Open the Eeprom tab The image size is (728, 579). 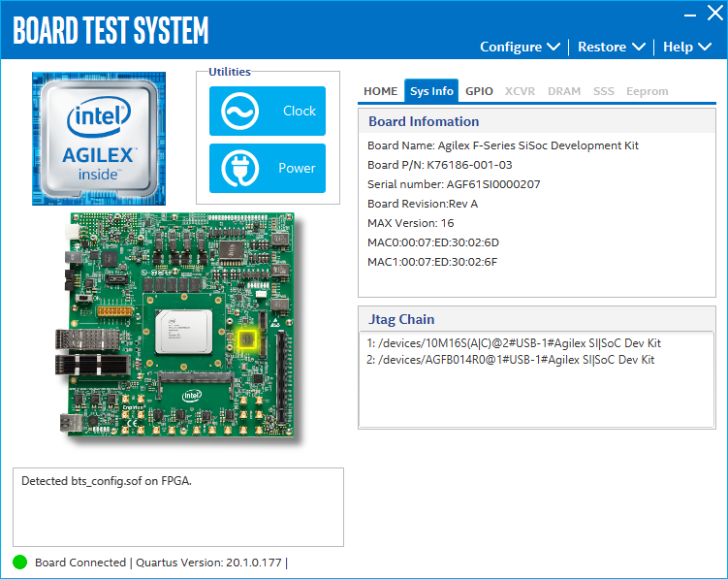pos(648,91)
